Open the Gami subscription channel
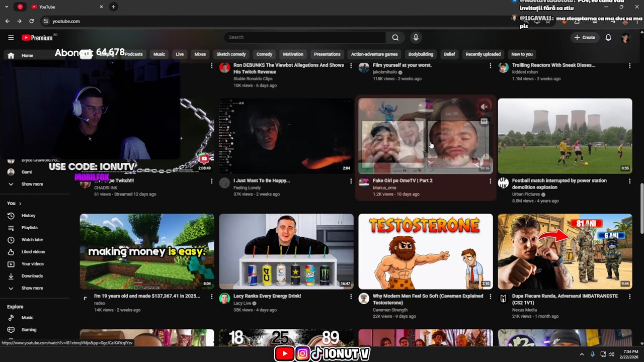Image resolution: width=644 pixels, height=362 pixels. (26, 172)
